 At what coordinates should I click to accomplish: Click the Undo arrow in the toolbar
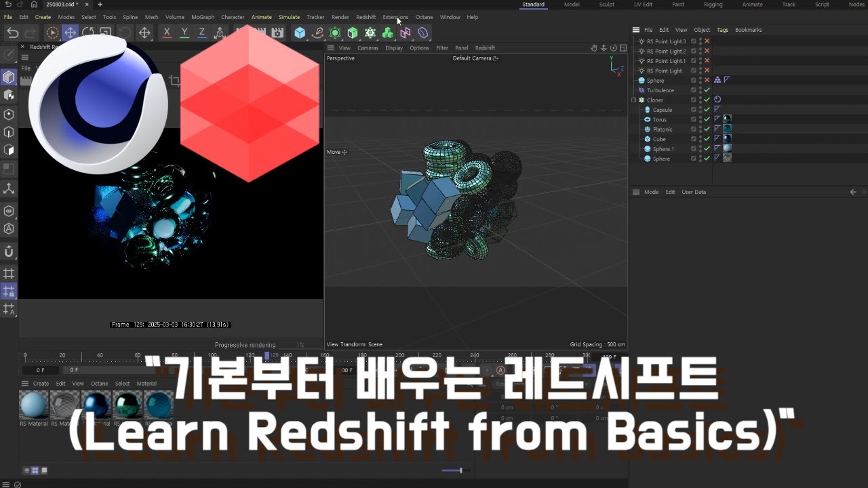12,33
